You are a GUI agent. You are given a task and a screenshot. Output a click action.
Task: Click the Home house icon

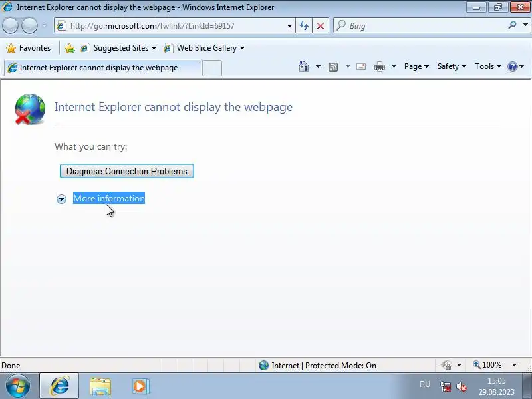(304, 66)
